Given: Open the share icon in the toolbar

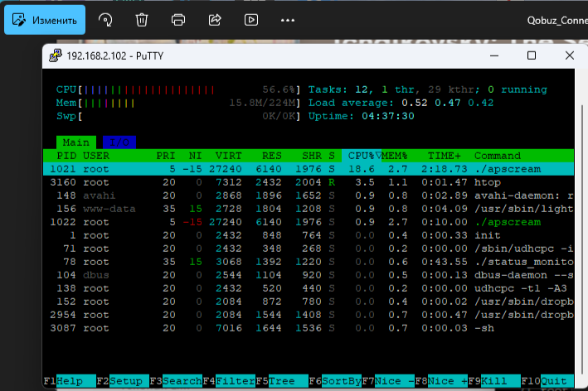Looking at the screenshot, I should (215, 20).
